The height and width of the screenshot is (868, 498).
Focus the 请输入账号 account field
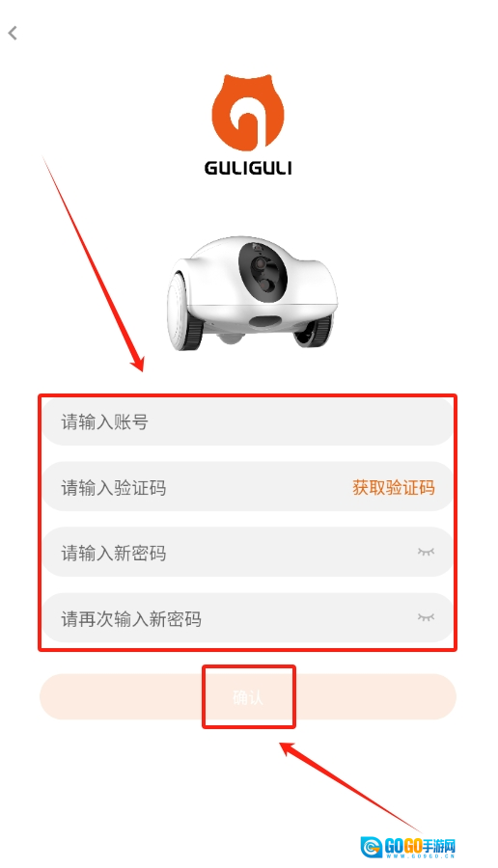click(248, 422)
